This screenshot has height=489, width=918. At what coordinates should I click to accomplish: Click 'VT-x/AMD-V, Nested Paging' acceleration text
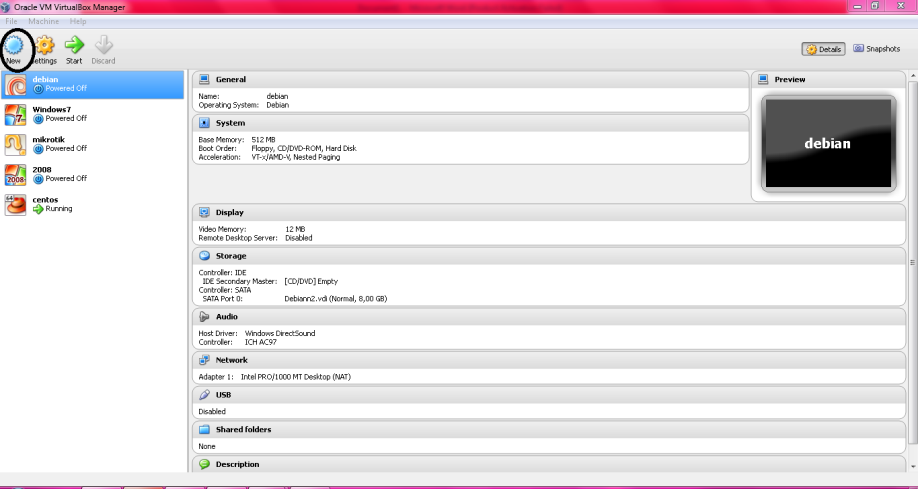[x=295, y=157]
